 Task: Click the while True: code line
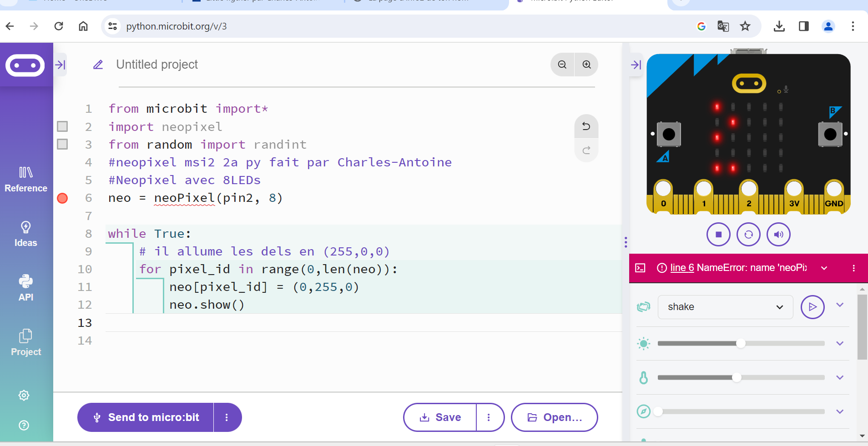[150, 234]
